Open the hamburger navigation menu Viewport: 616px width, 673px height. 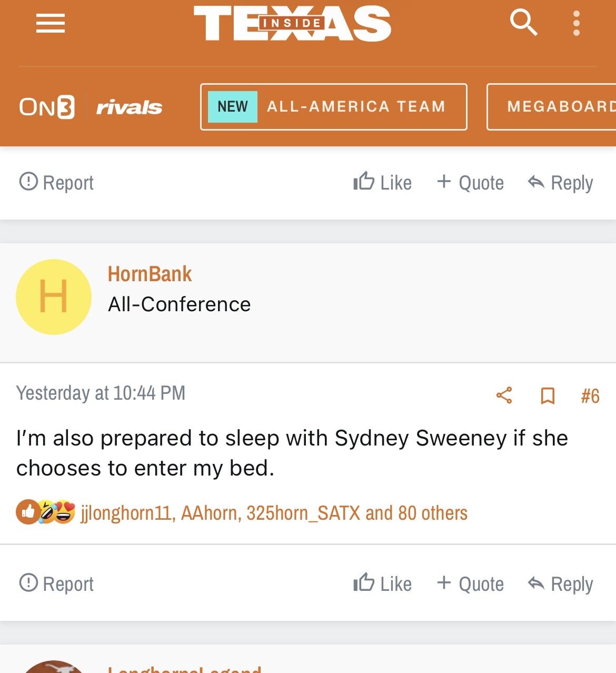point(50,24)
